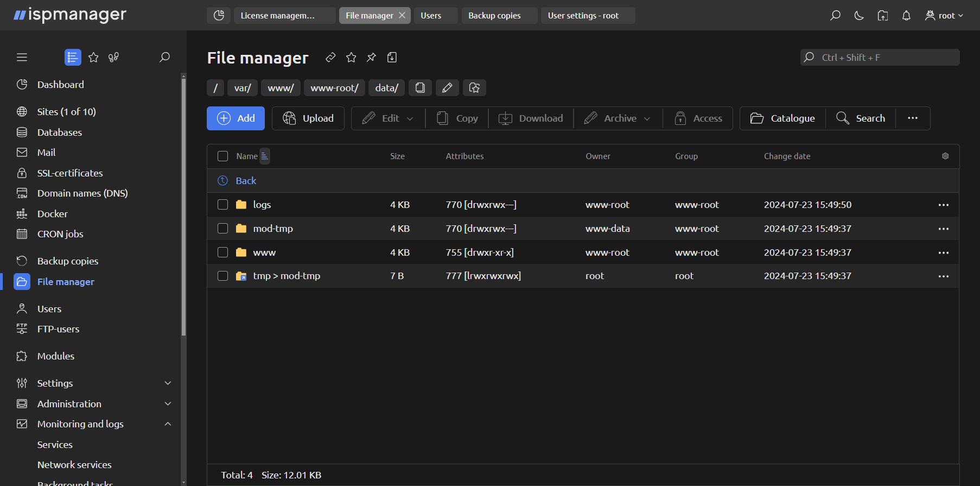This screenshot has height=486, width=980.
Task: Pin the File manager page
Action: click(371, 58)
